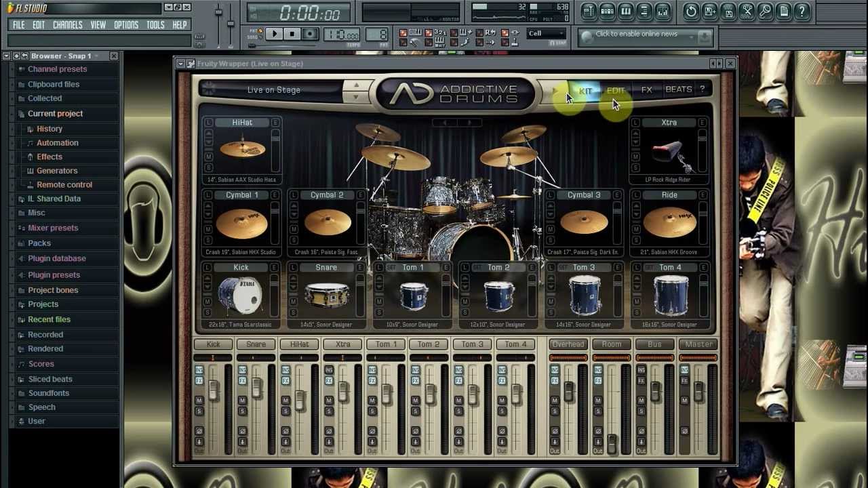This screenshot has height=488, width=868.
Task: Open the step sequencer icon in FL toolbar
Action: 608,12
